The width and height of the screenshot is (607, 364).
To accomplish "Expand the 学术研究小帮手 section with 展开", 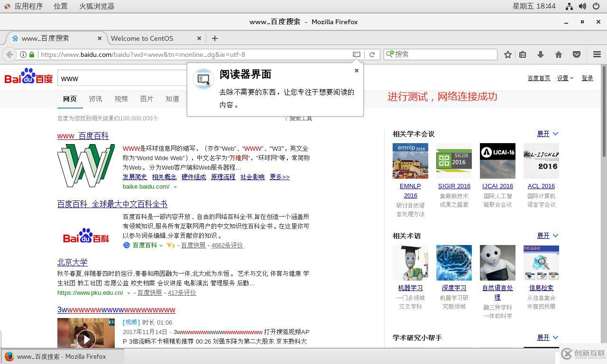I will (548, 338).
